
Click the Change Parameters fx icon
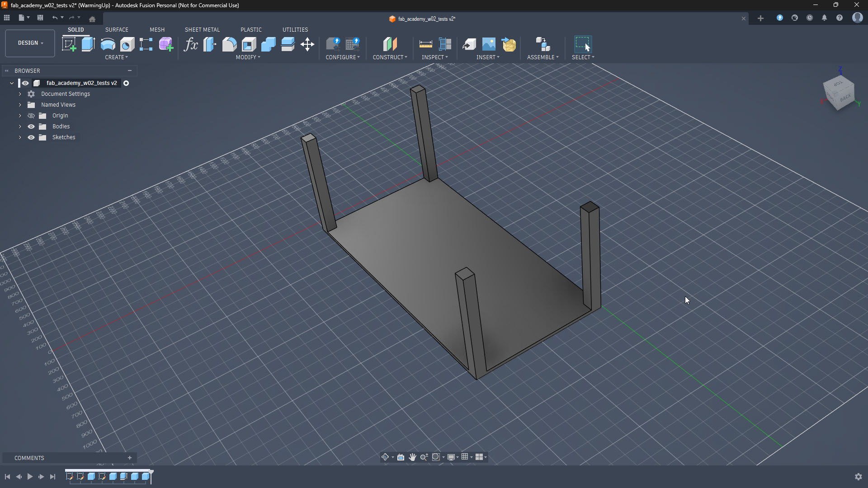coord(190,44)
